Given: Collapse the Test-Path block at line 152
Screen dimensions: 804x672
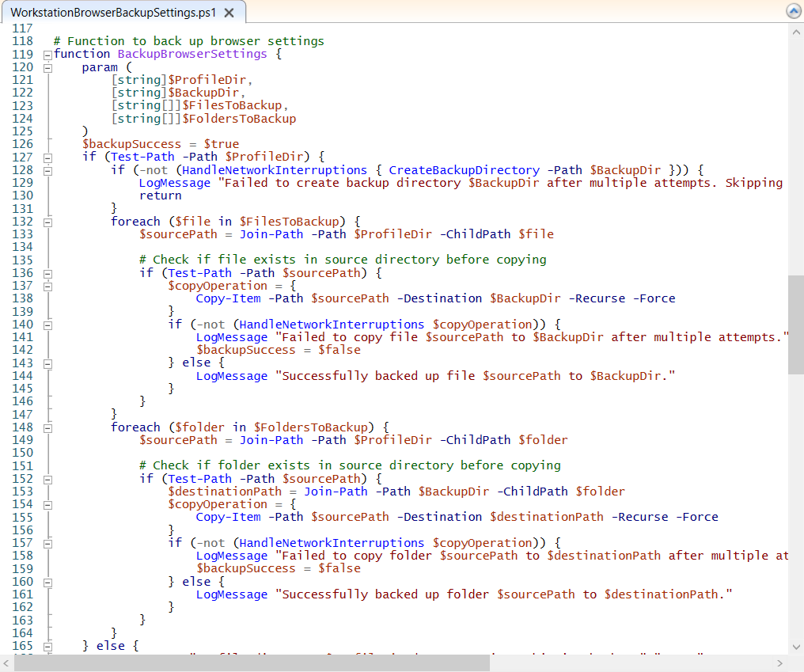Looking at the screenshot, I should point(47,480).
